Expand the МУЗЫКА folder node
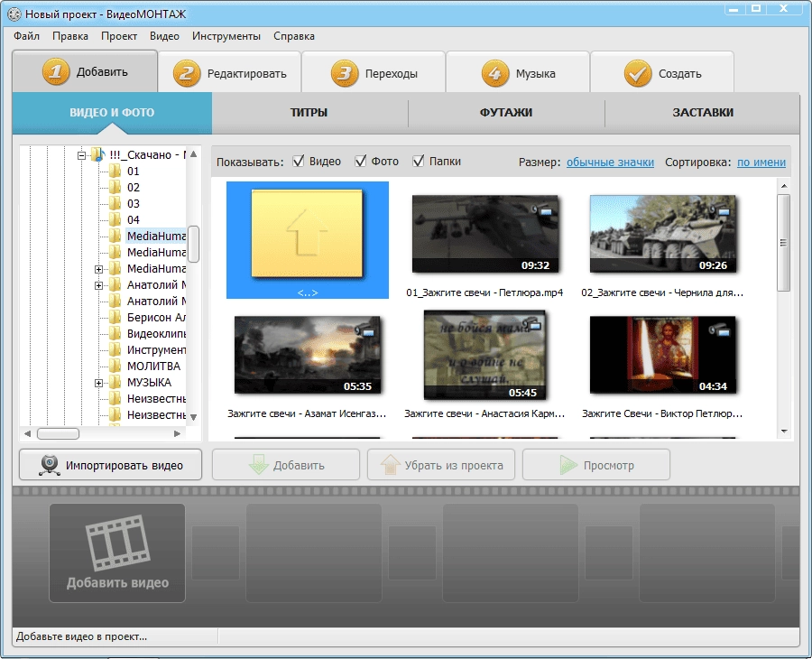 click(x=98, y=383)
